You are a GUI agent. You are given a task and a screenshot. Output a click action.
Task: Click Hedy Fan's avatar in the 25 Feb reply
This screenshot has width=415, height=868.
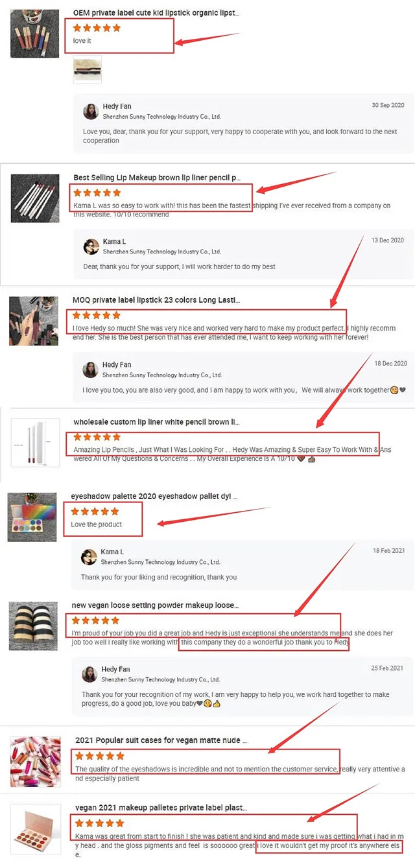pos(89,674)
